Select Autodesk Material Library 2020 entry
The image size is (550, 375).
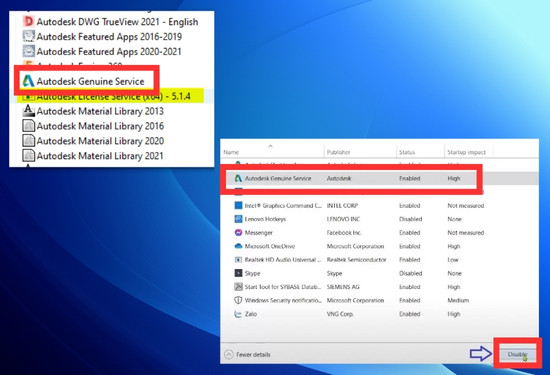(100, 141)
